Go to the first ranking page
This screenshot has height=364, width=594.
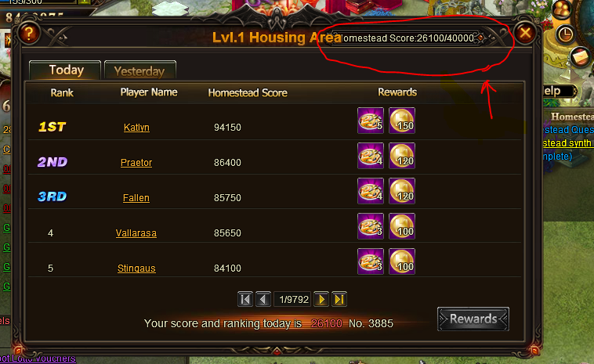click(245, 299)
